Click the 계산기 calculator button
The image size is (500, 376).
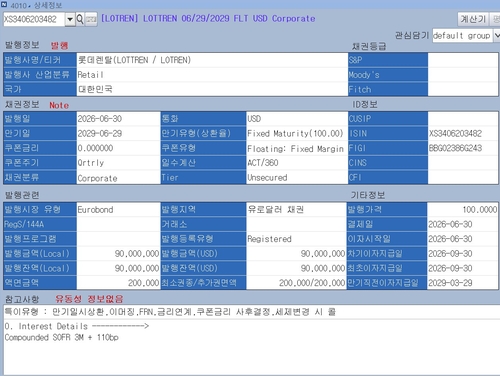click(x=473, y=19)
